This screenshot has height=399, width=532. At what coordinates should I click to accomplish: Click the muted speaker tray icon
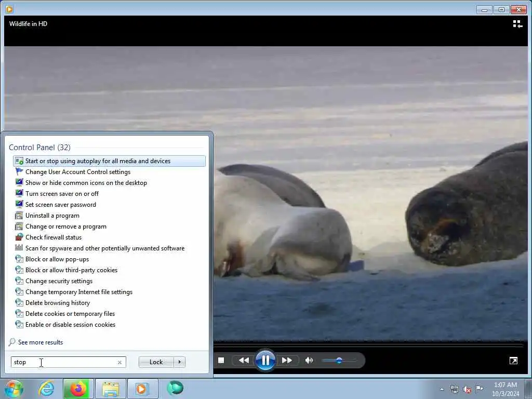click(467, 390)
